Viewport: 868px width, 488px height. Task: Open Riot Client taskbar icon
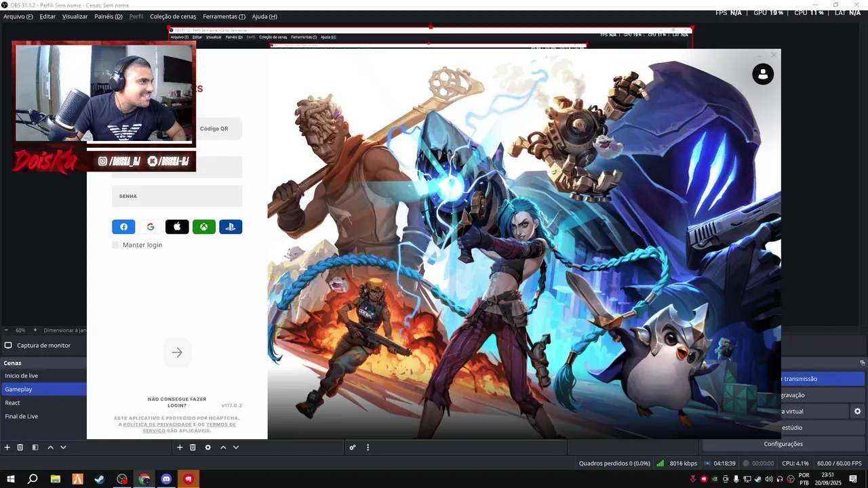click(189, 479)
